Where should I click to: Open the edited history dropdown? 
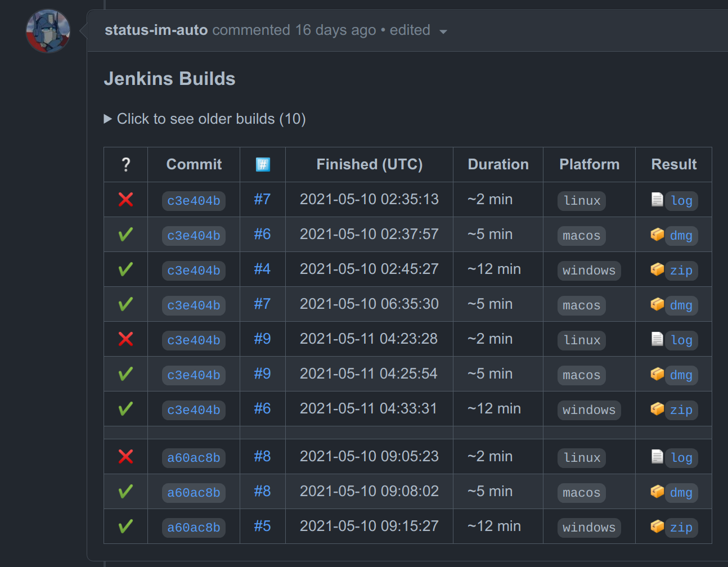point(443,32)
